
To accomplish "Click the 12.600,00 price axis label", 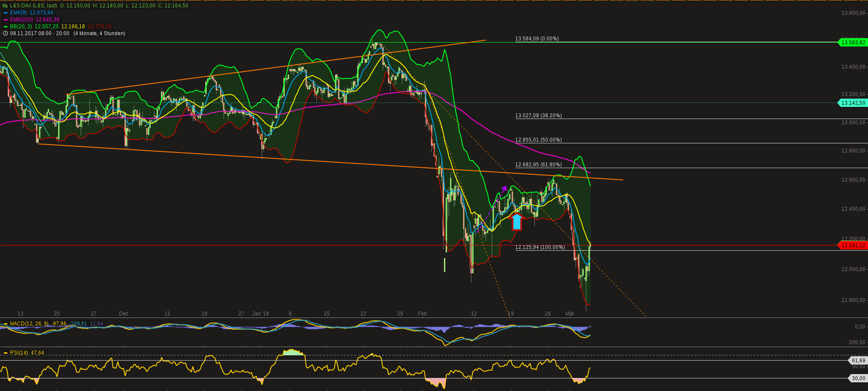I will pos(853,180).
